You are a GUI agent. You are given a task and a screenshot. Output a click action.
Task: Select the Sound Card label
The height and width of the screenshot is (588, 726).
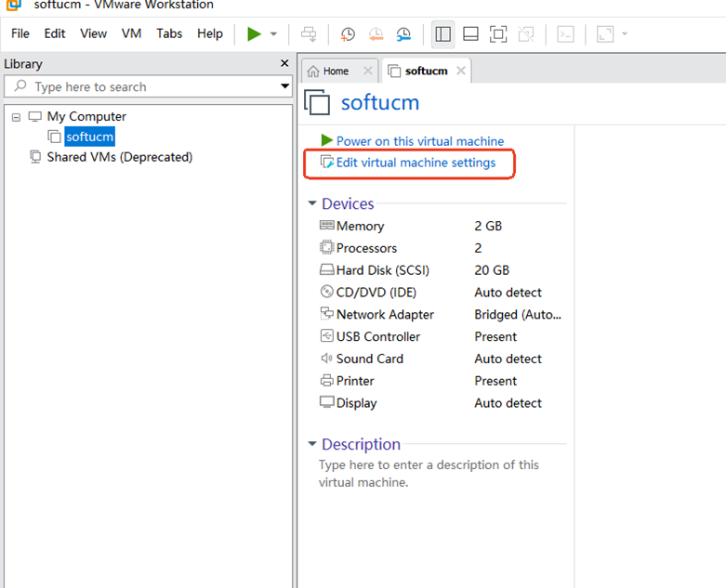tap(369, 359)
